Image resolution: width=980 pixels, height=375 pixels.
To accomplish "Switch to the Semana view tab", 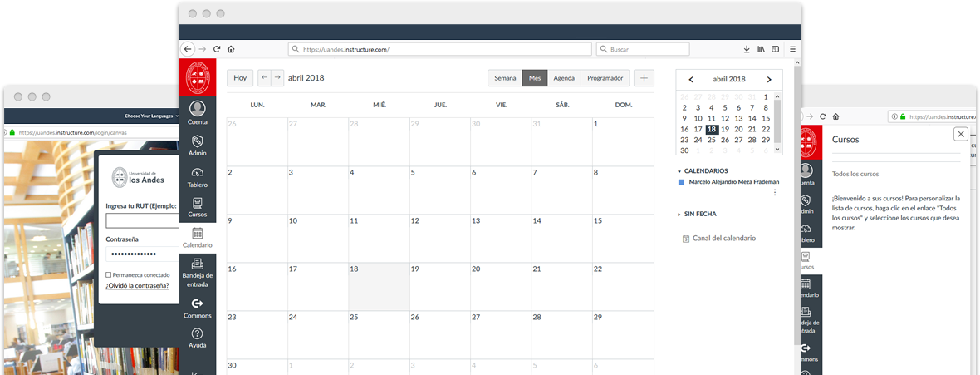I will (x=504, y=78).
